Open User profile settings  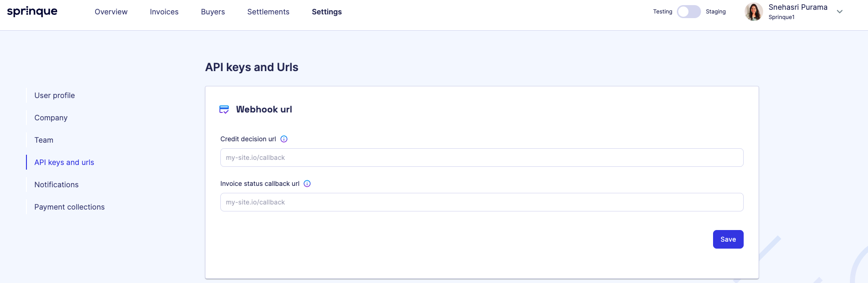(x=55, y=95)
